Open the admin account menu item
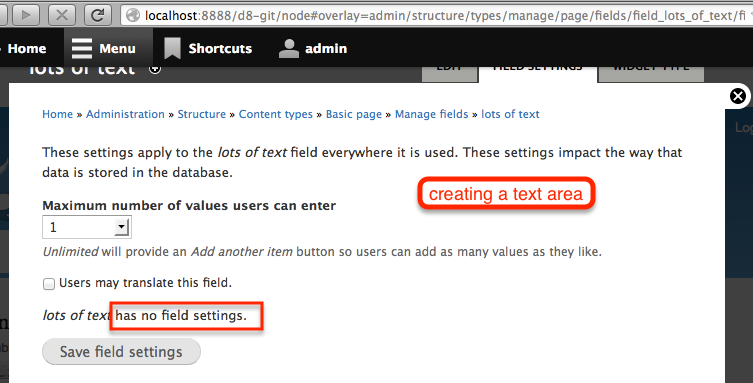The width and height of the screenshot is (753, 383). [313, 48]
